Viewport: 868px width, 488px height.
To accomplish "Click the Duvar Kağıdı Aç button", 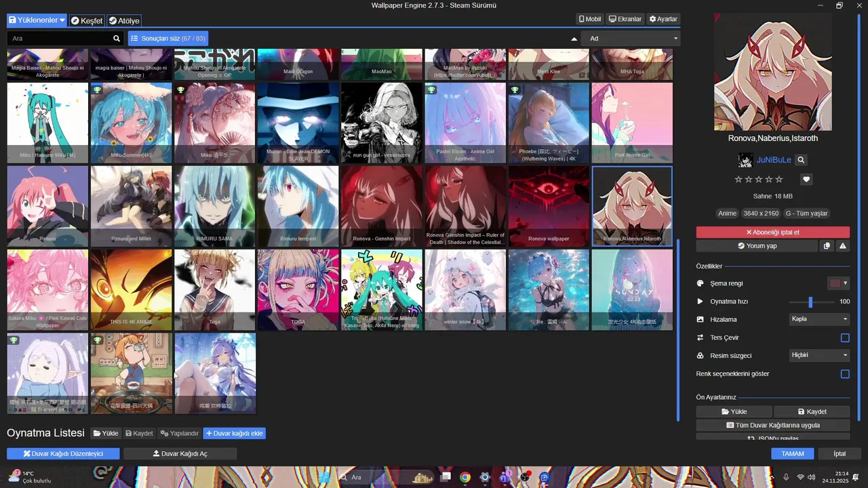I will click(x=180, y=453).
